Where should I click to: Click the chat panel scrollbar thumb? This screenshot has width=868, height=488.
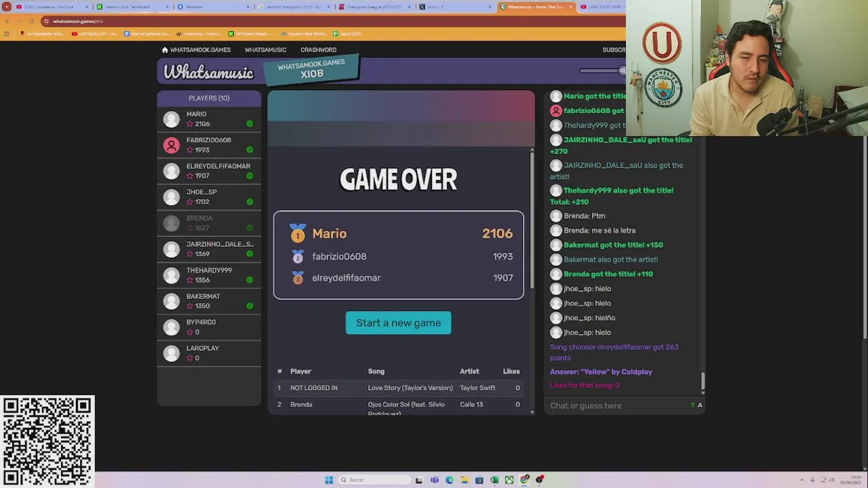[703, 381]
